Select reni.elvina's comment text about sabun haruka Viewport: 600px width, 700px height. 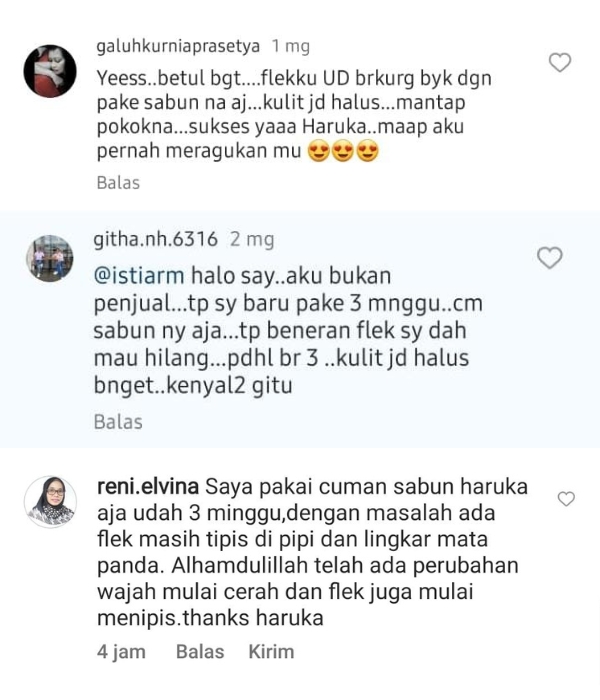pyautogui.click(x=312, y=552)
